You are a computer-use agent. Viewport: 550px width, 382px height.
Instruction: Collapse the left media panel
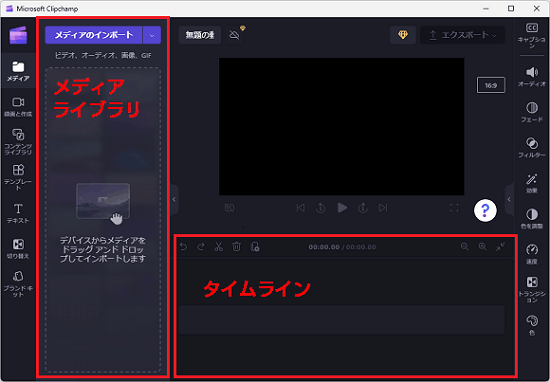coord(174,199)
